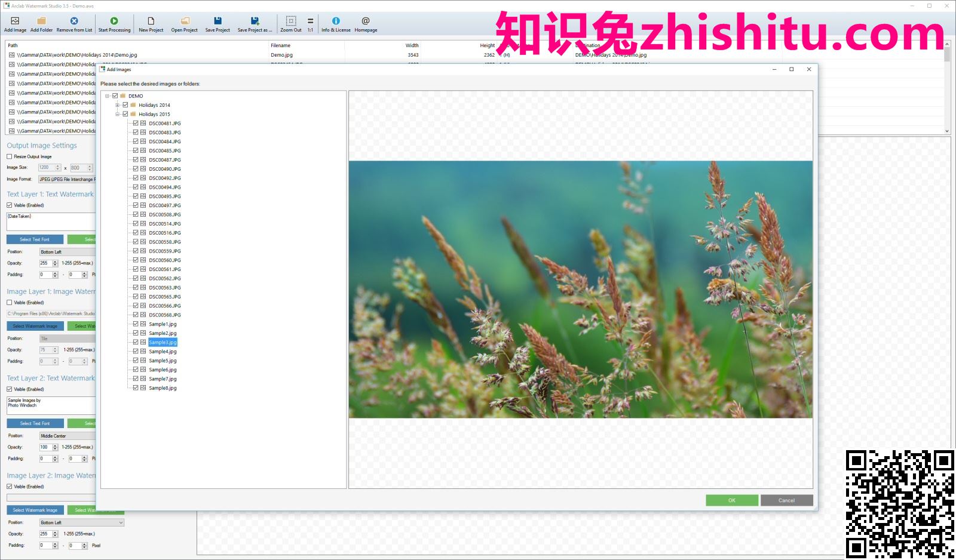This screenshot has height=560, width=956.
Task: Click the Filename column header
Action: click(280, 45)
